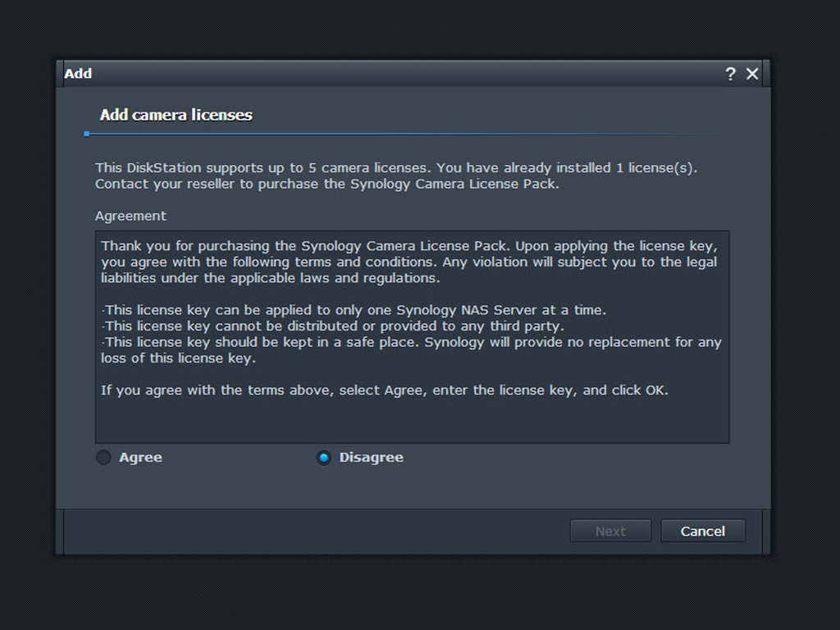The width and height of the screenshot is (840, 630).
Task: Click the one Synology NAS Server term line
Action: (x=354, y=310)
